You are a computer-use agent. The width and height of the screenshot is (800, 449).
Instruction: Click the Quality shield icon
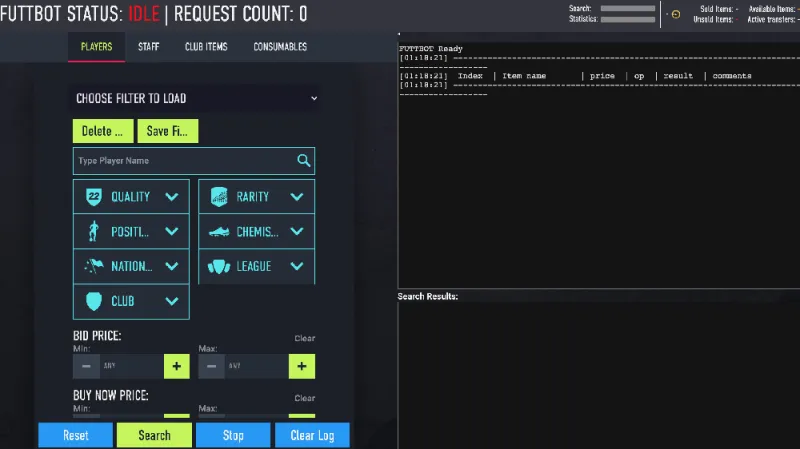coord(94,197)
